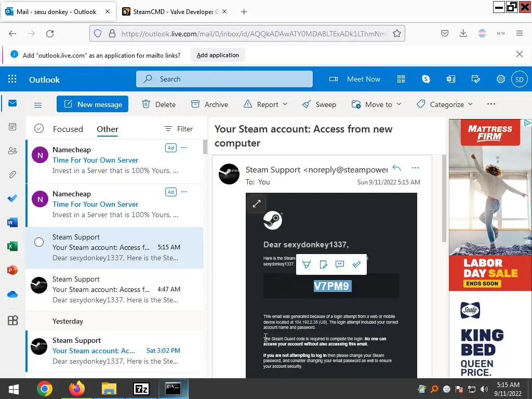Image resolution: width=532 pixels, height=399 pixels.
Task: Reply to the Steam Support email
Action: (x=396, y=168)
